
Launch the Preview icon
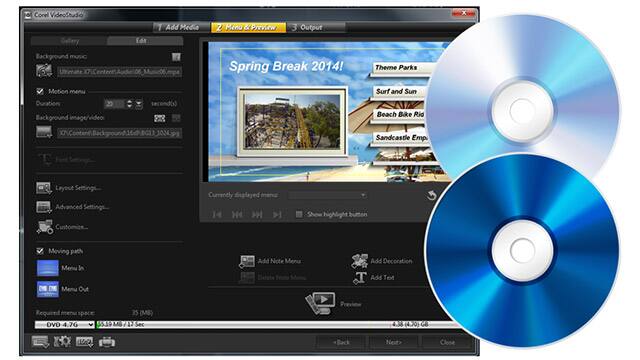coord(320,303)
